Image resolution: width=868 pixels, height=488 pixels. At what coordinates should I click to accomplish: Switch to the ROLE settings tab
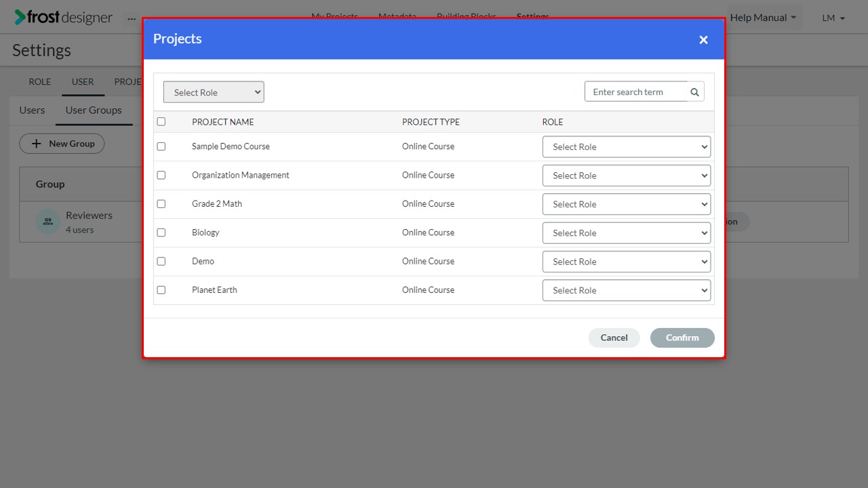point(40,81)
